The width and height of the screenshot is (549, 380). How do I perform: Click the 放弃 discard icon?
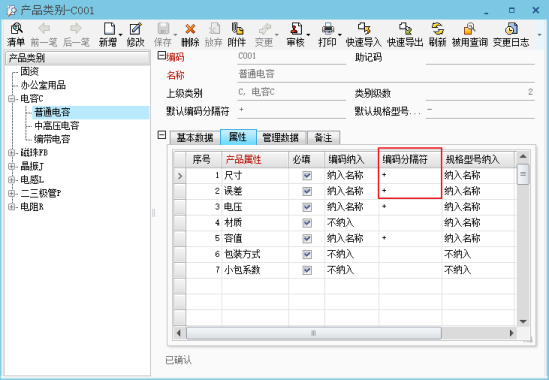(214, 29)
